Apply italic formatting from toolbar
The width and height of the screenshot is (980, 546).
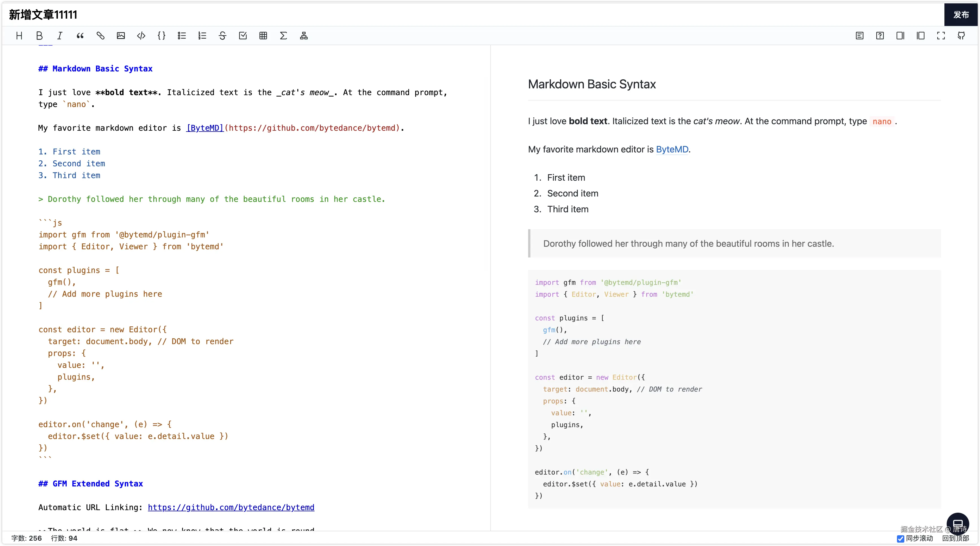pos(60,36)
